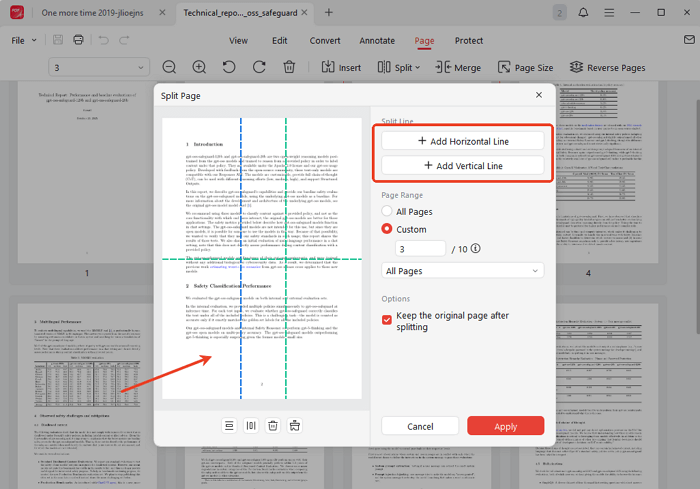700x489 pixels.
Task: Clear all split lines icon
Action: click(294, 426)
